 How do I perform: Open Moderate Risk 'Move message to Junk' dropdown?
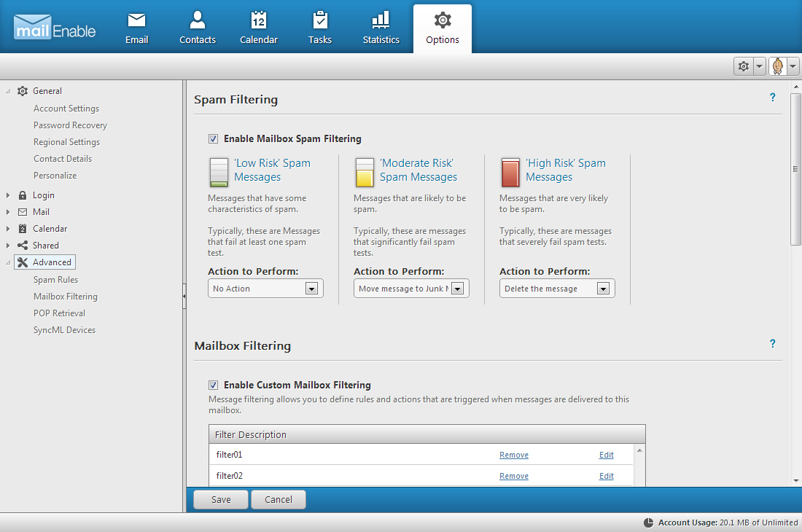point(411,289)
